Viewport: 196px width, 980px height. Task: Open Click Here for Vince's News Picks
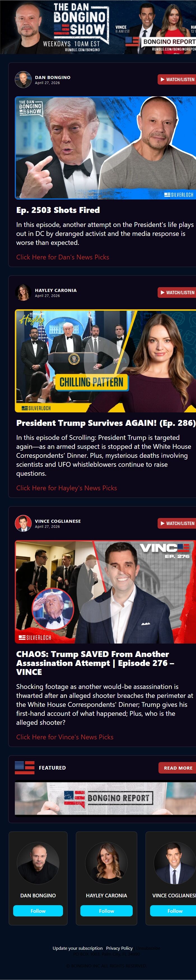(65, 737)
